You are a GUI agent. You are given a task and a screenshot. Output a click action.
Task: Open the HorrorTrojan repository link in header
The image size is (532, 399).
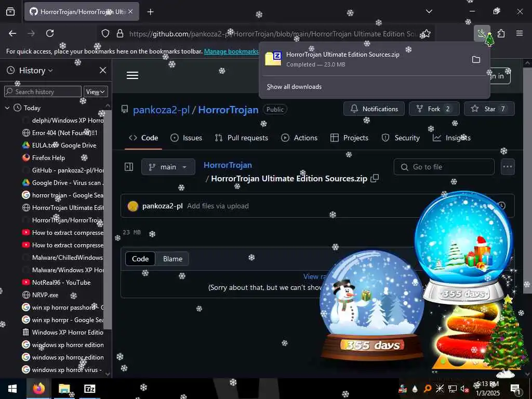click(x=229, y=110)
